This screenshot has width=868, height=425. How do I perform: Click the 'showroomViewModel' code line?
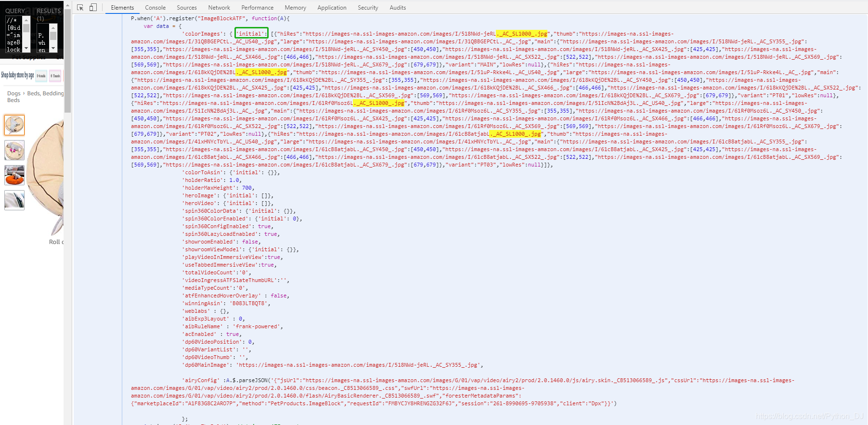(x=241, y=249)
